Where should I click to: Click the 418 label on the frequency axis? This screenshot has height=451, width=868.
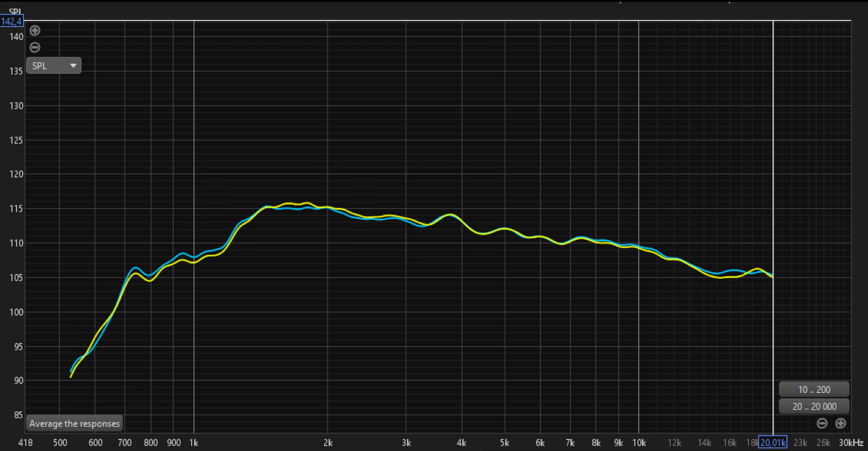[x=25, y=443]
